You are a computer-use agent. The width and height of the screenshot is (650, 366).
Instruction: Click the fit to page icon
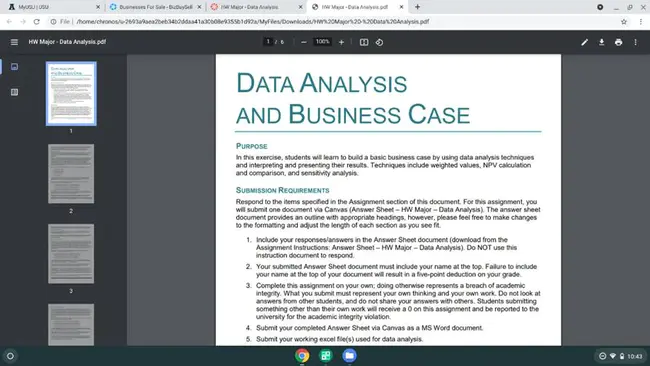pos(364,42)
